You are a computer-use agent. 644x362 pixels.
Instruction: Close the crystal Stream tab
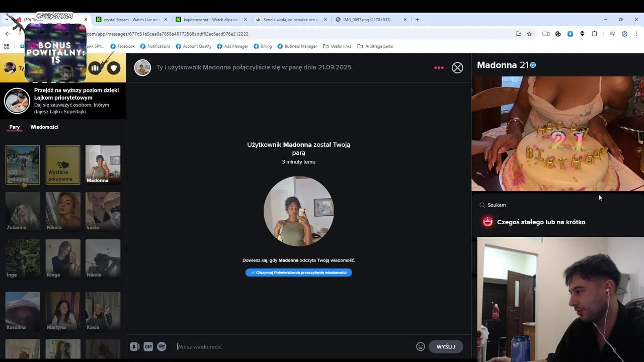click(x=166, y=20)
